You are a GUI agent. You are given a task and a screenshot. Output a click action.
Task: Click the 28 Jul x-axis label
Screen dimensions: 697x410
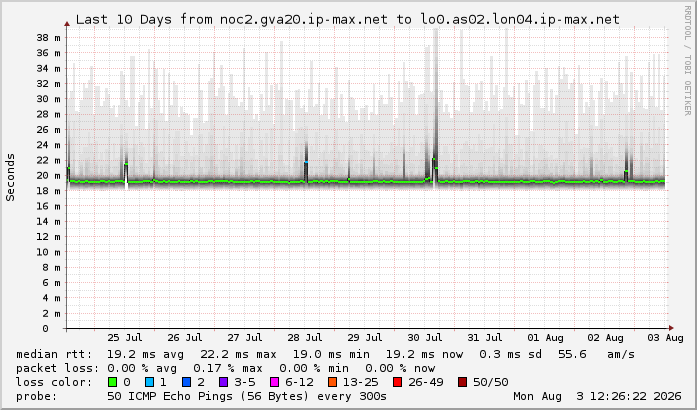pyautogui.click(x=305, y=338)
